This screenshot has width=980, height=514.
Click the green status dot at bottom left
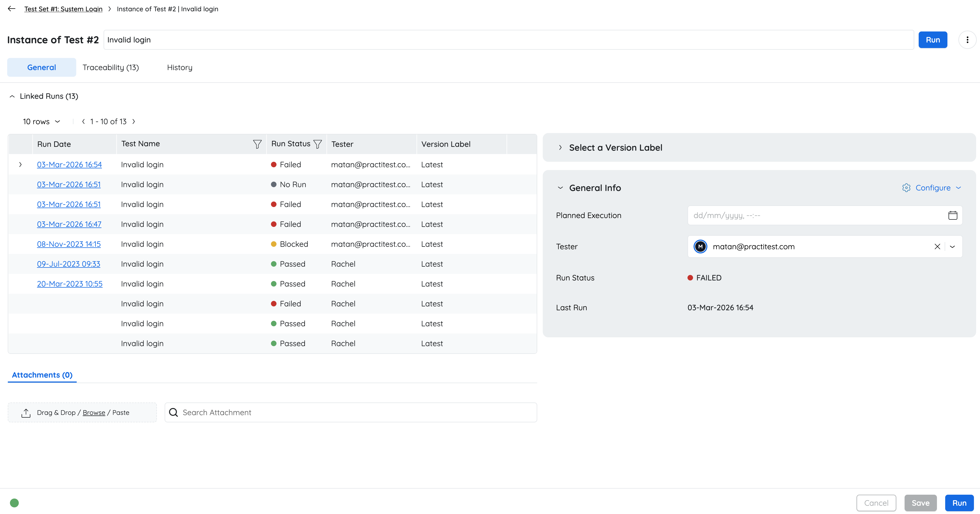click(14, 503)
